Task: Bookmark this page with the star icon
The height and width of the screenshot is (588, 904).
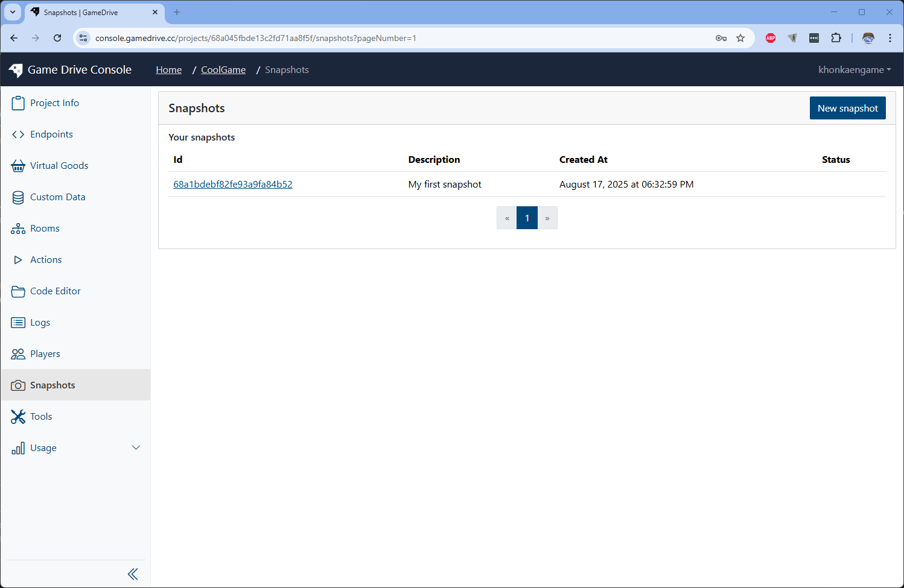Action: click(x=740, y=38)
